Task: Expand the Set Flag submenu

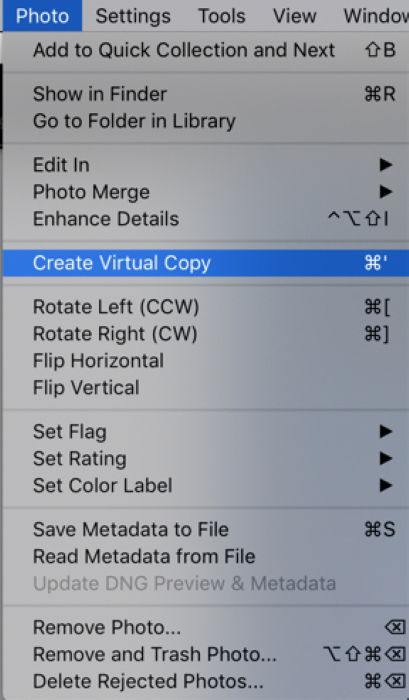Action: click(206, 432)
